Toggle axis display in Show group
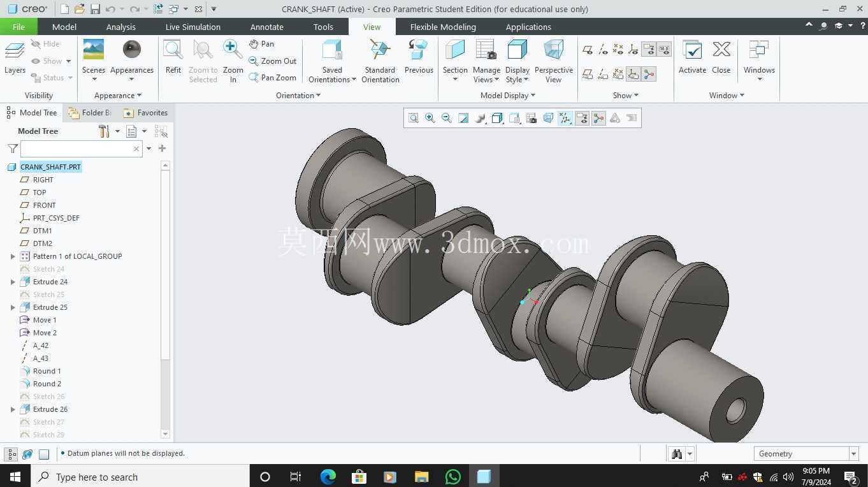 click(x=603, y=49)
